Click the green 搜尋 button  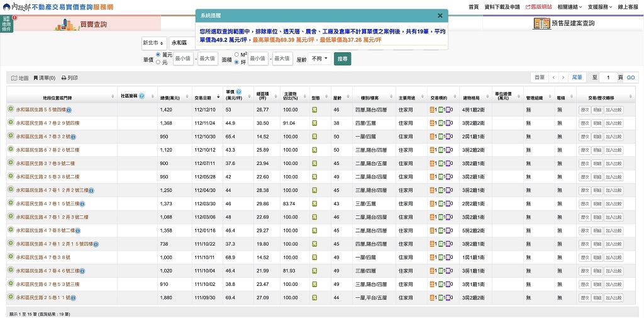click(x=342, y=59)
